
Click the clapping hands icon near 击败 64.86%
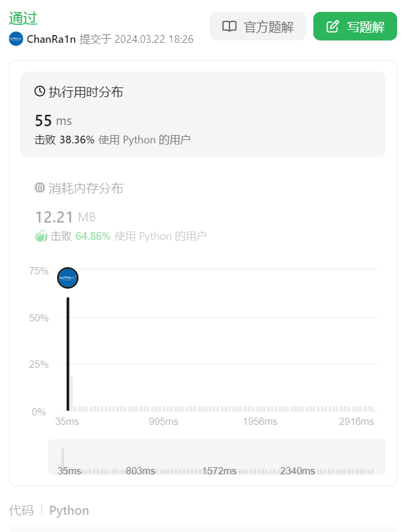coord(40,236)
